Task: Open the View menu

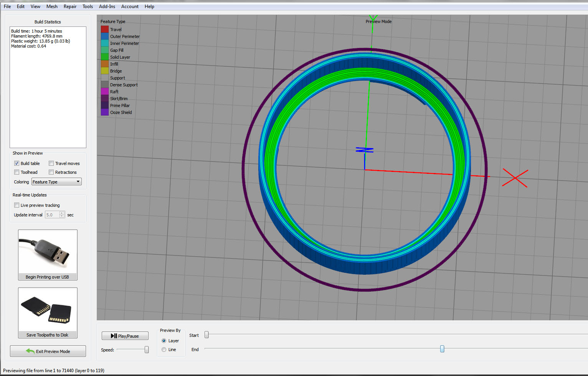Action: tap(35, 7)
